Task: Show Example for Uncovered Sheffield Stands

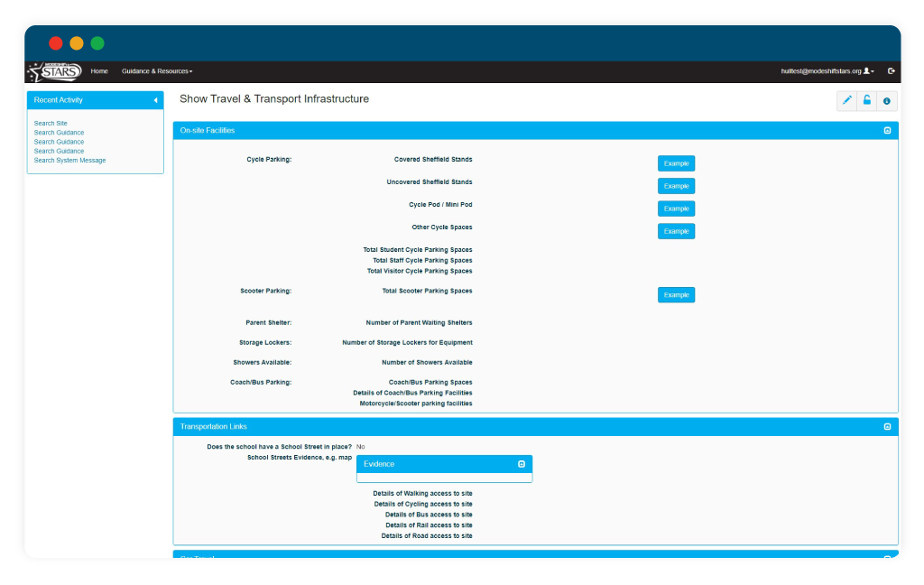Action: point(676,186)
